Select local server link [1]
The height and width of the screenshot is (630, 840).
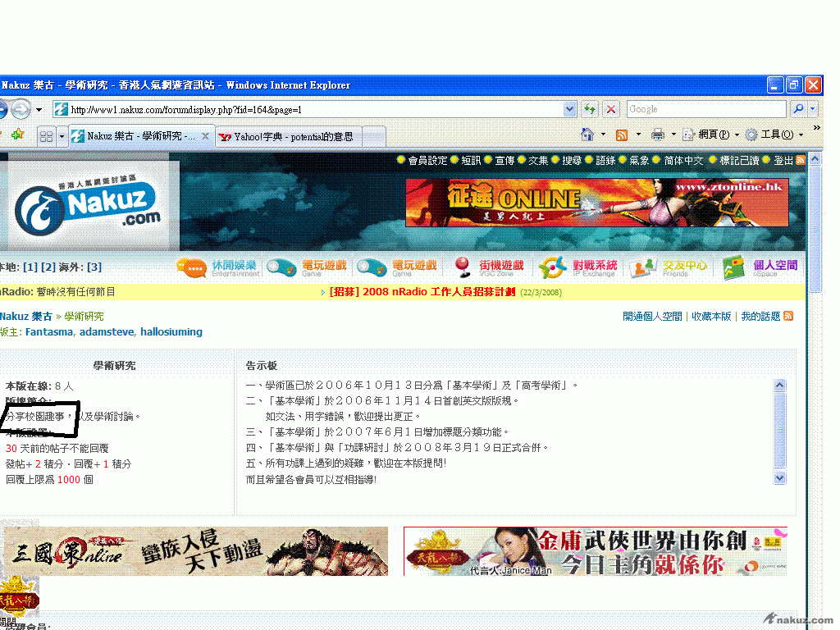click(x=30, y=267)
